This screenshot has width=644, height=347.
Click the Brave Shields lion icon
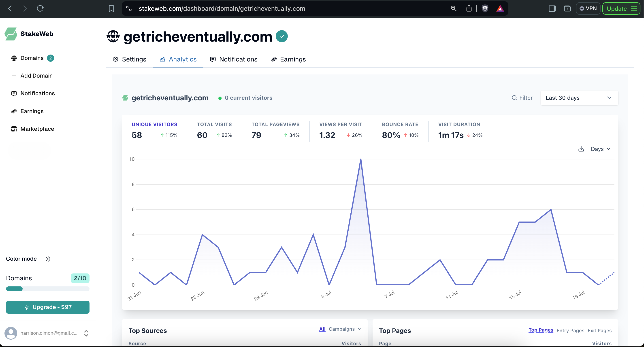click(485, 8)
